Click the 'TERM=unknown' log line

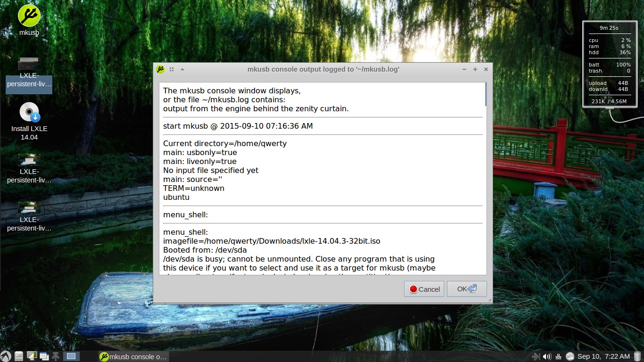194,188
